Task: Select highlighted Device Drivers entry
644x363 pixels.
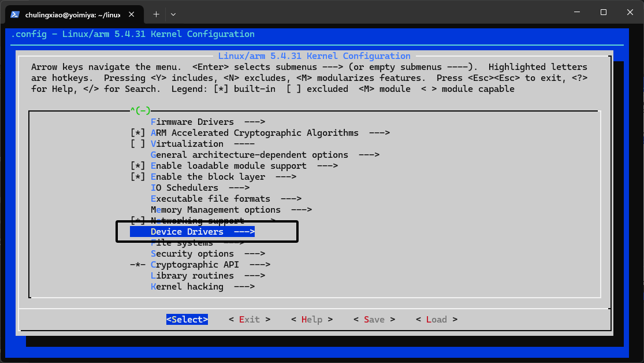Action: click(x=192, y=232)
